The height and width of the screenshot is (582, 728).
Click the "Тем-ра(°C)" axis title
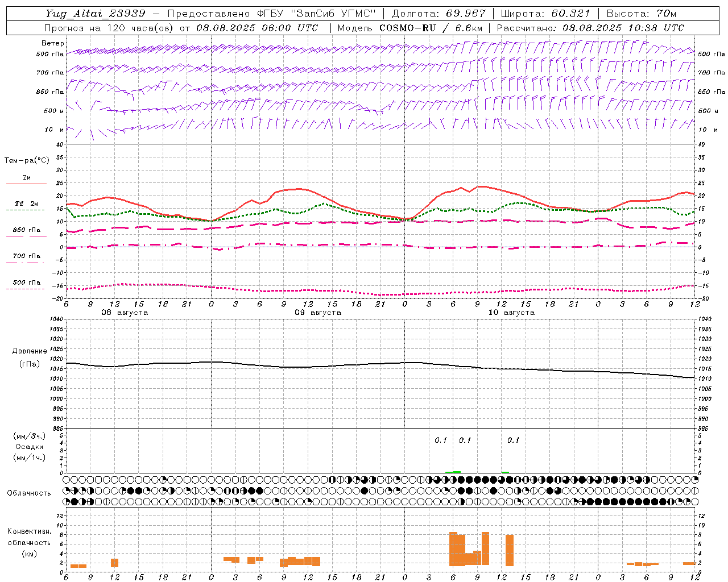pyautogui.click(x=27, y=161)
